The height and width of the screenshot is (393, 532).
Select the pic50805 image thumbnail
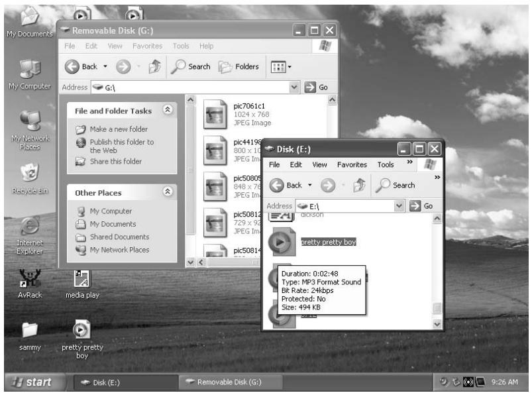215,186
